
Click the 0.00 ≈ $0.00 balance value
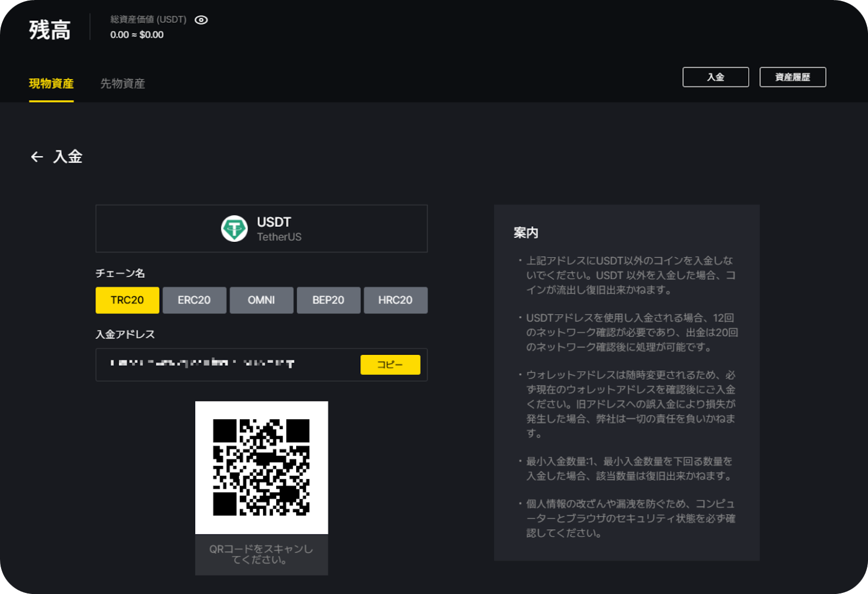click(137, 35)
